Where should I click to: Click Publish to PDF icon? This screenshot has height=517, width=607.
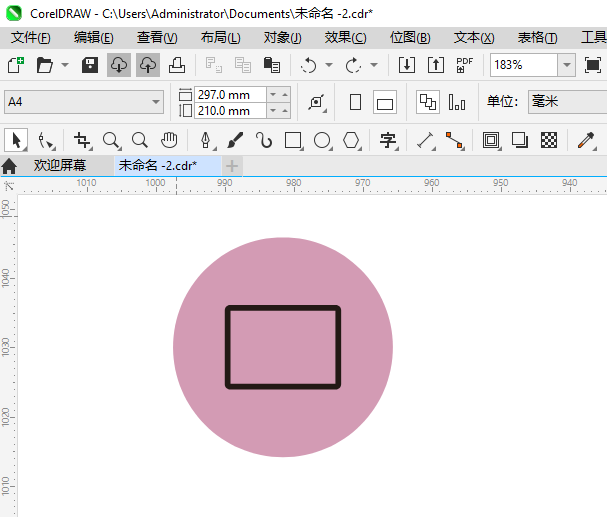point(465,65)
